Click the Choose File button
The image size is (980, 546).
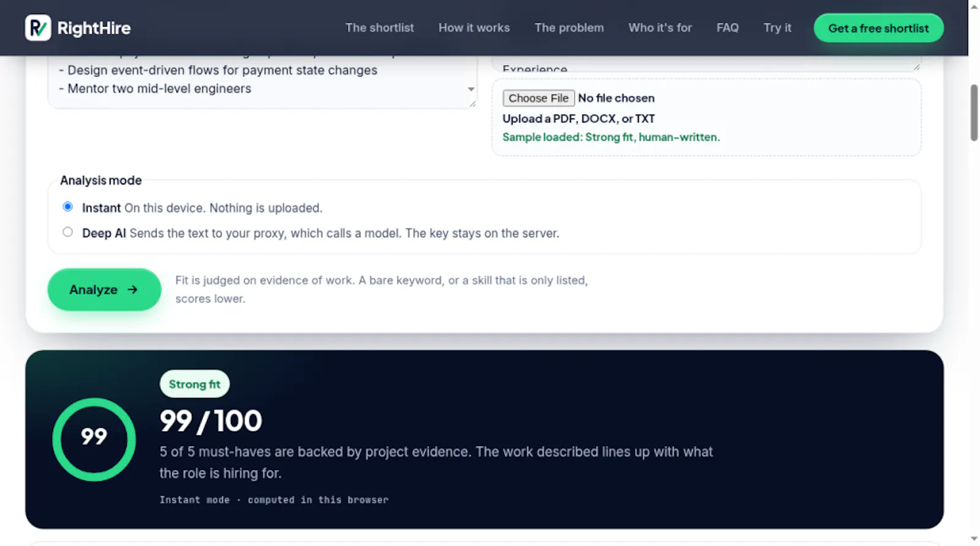(538, 98)
